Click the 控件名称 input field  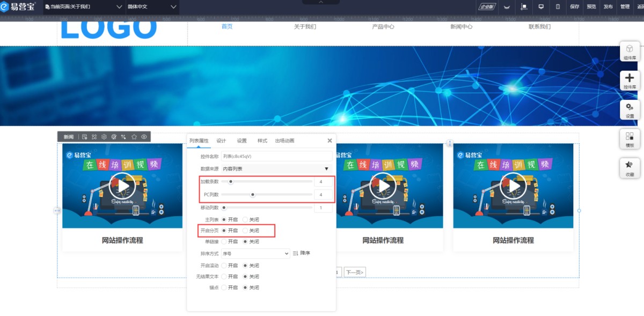click(x=277, y=156)
